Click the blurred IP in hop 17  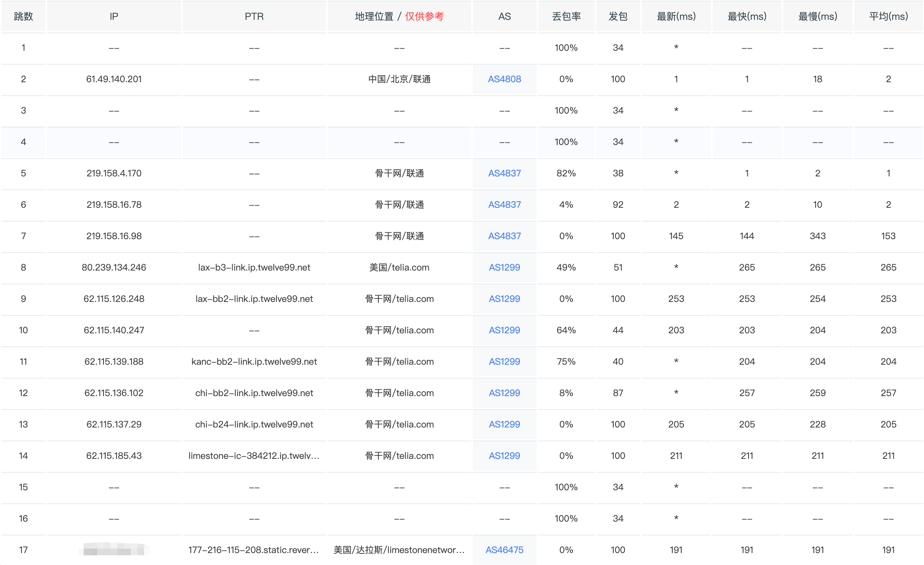click(114, 550)
